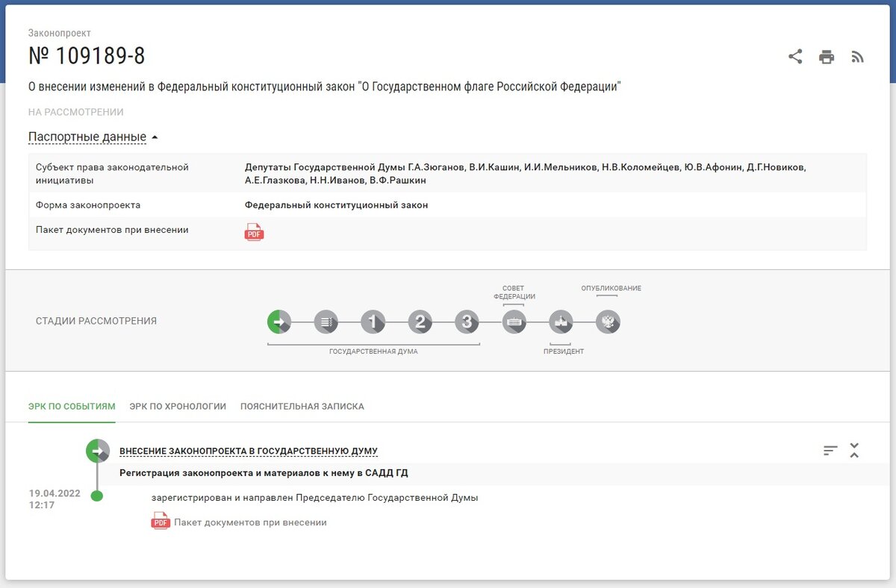Collapse event details using double-chevron icon
The width and height of the screenshot is (896, 588).
point(853,450)
